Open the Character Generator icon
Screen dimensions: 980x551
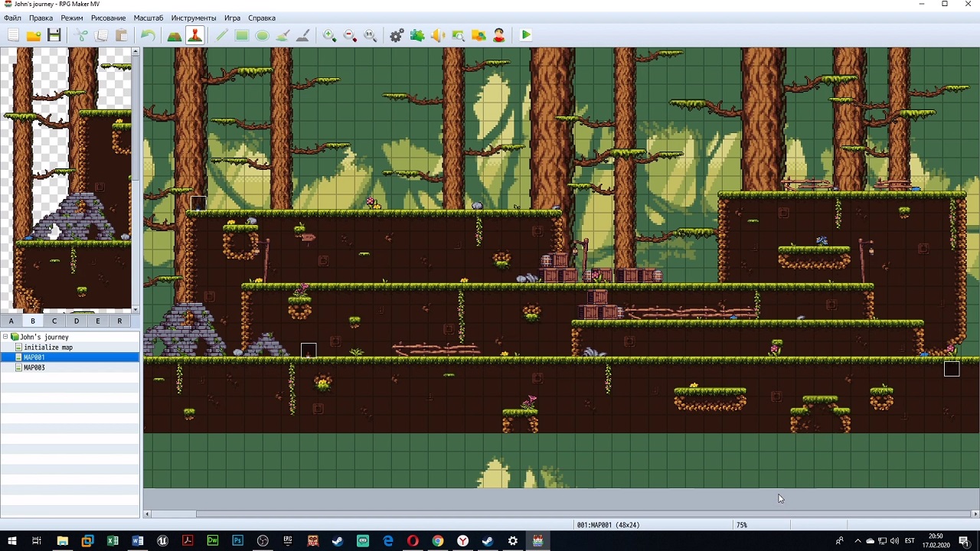(x=499, y=35)
